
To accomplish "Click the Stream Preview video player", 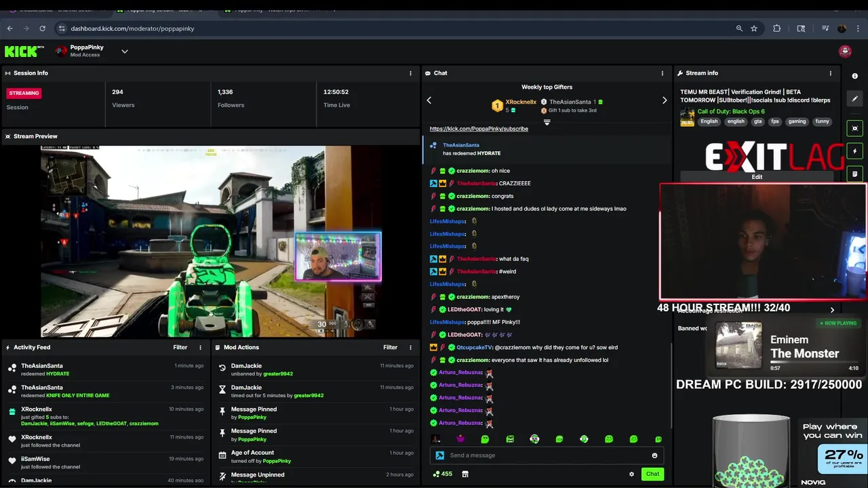I will [x=211, y=241].
